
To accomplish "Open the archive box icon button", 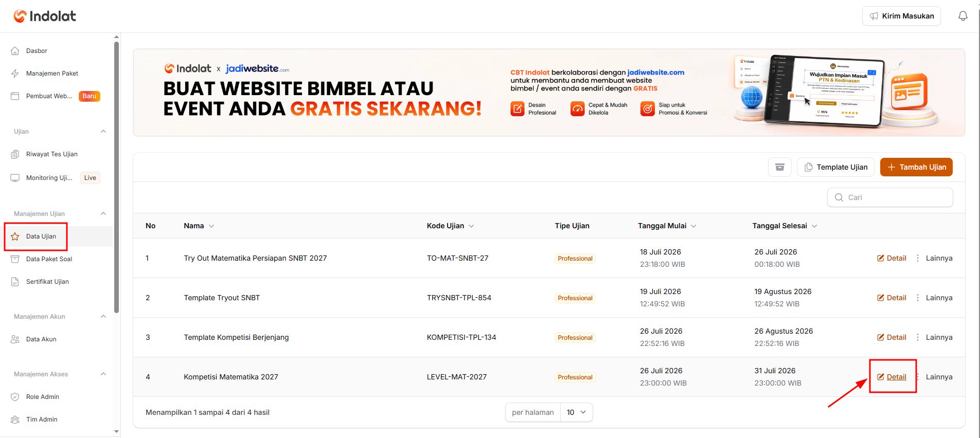I will (780, 167).
